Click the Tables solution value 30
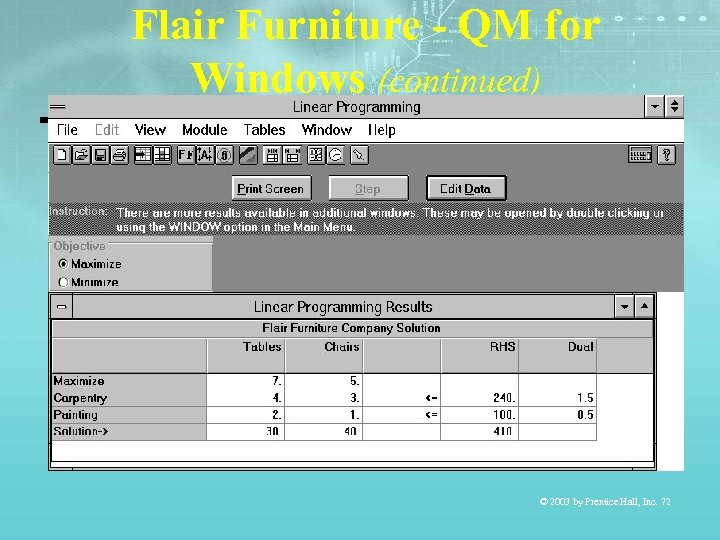This screenshot has width=720, height=540. coord(246,432)
